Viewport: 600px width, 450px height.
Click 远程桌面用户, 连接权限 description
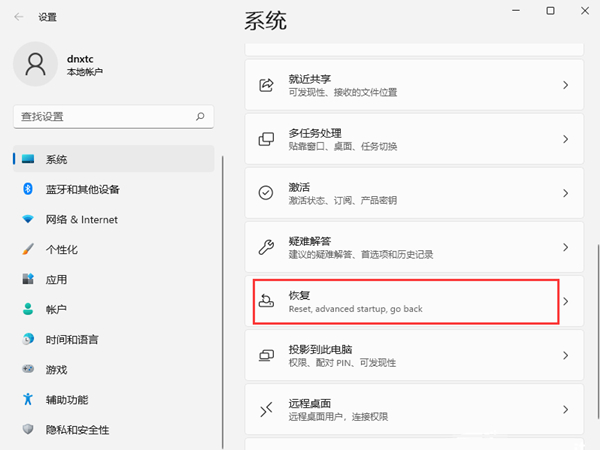(338, 417)
